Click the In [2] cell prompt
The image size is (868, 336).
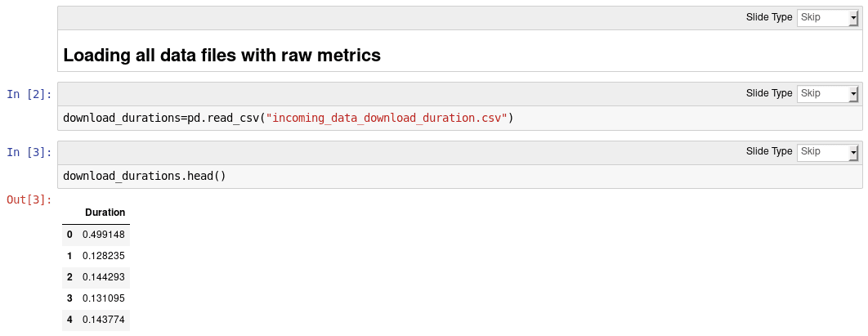coord(29,94)
